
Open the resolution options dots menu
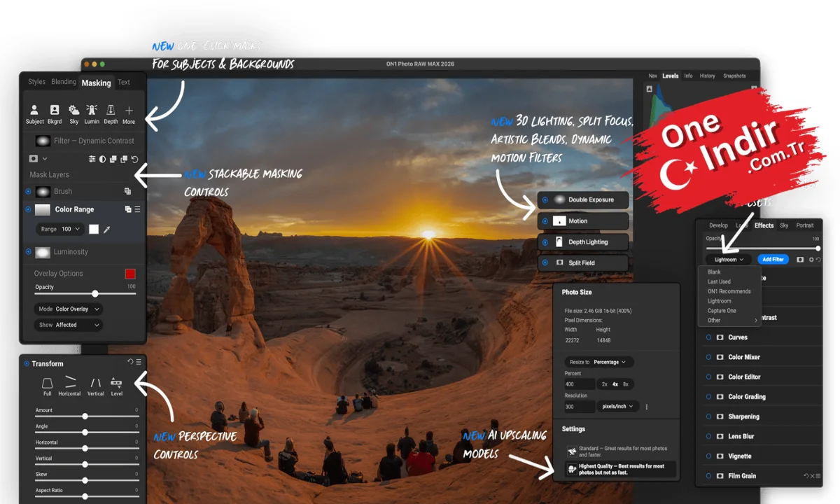(x=646, y=407)
